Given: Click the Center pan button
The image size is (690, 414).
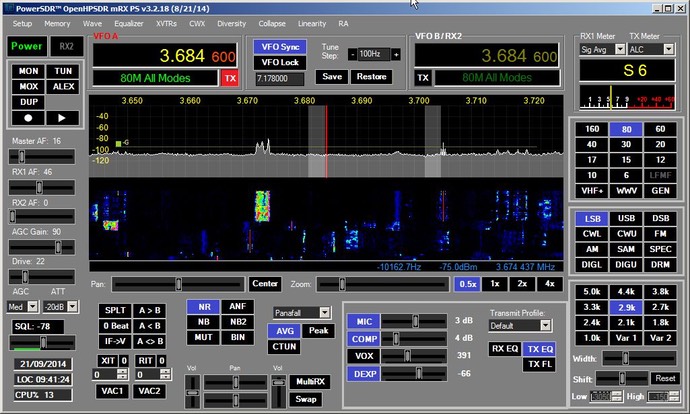Looking at the screenshot, I should point(265,284).
